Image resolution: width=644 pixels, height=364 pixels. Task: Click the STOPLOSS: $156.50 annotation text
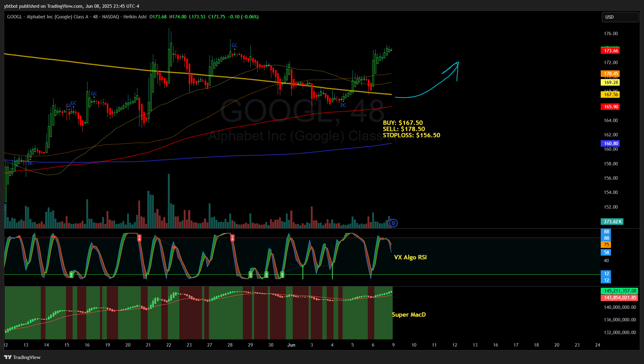pyautogui.click(x=412, y=135)
